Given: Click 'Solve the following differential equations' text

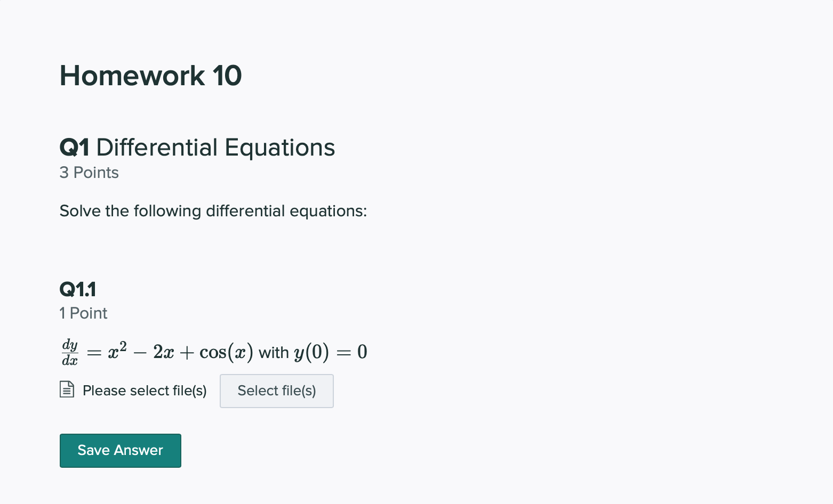Looking at the screenshot, I should [x=213, y=211].
